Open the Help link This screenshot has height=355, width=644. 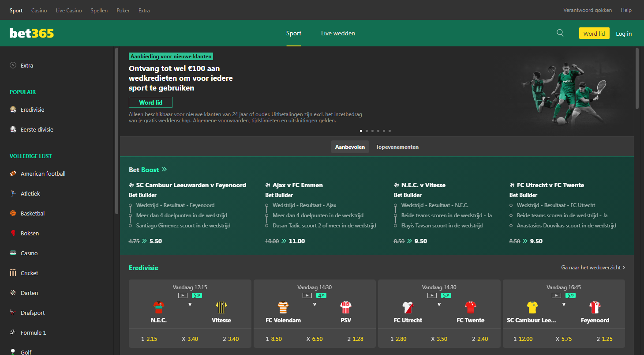(626, 10)
